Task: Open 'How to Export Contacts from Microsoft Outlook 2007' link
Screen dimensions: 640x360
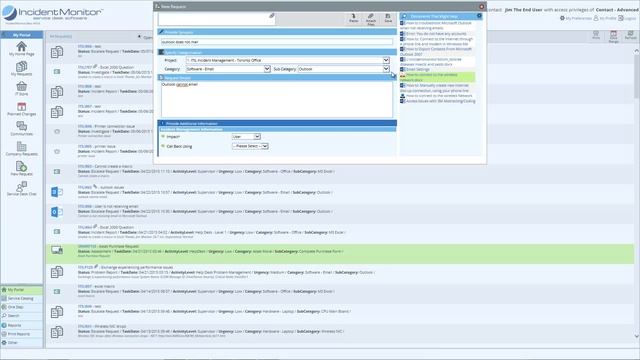Action: (x=436, y=51)
